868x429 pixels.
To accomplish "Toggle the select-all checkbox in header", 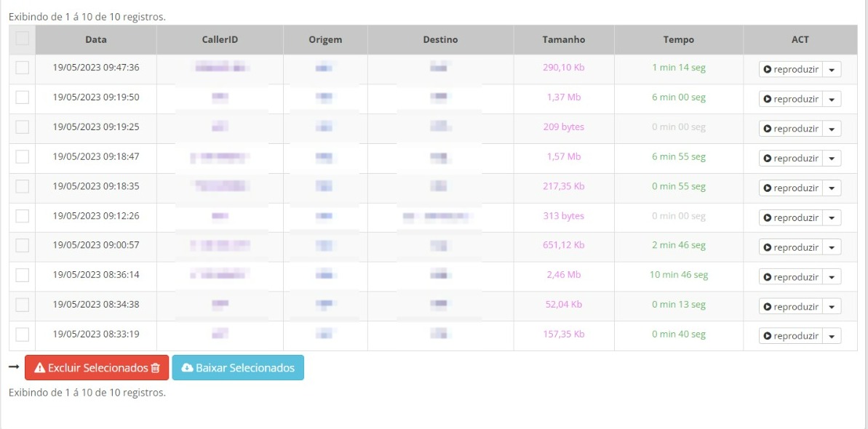I will click(x=22, y=39).
